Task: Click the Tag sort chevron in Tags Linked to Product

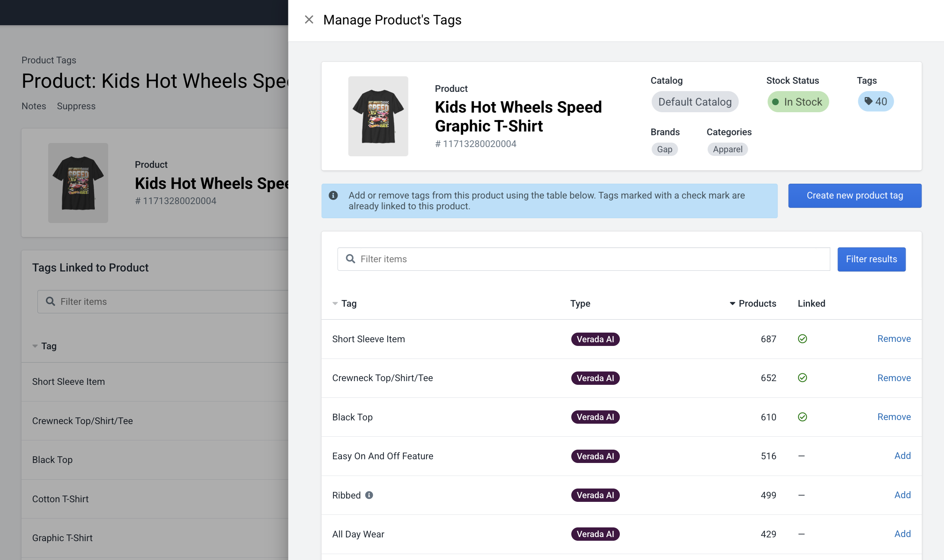Action: (x=35, y=346)
